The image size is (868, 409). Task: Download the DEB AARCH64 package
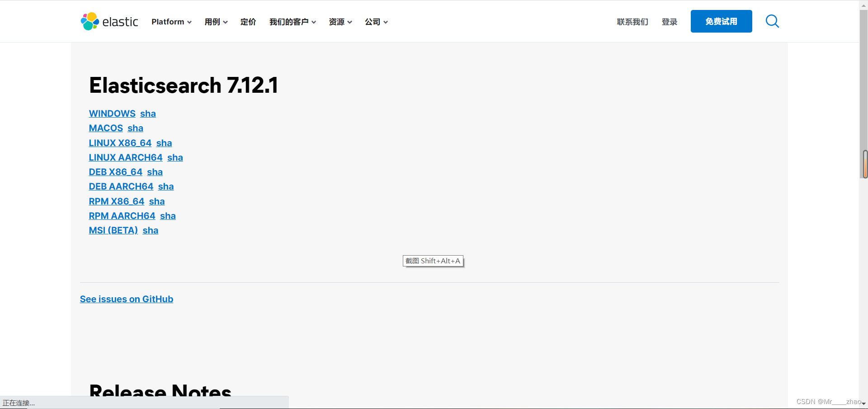121,186
